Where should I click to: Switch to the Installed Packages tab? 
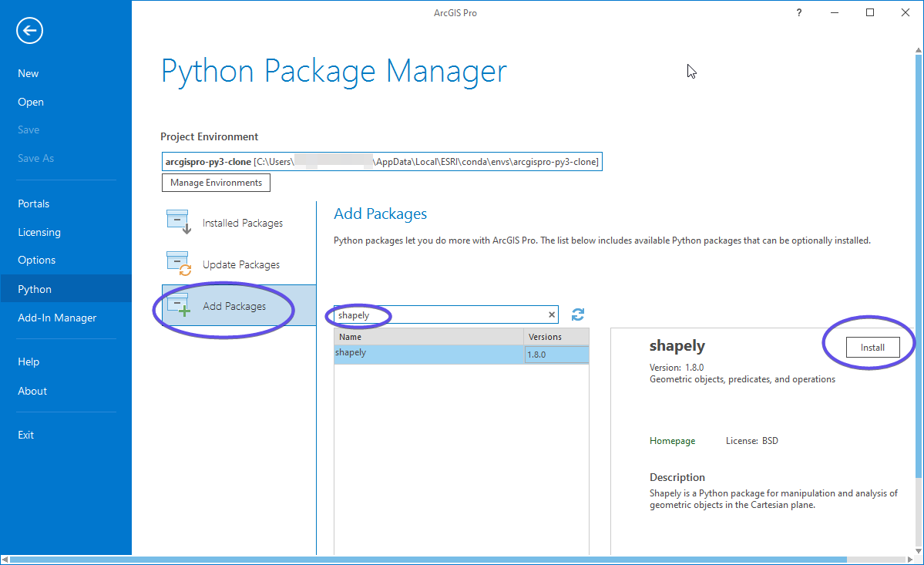(x=239, y=223)
